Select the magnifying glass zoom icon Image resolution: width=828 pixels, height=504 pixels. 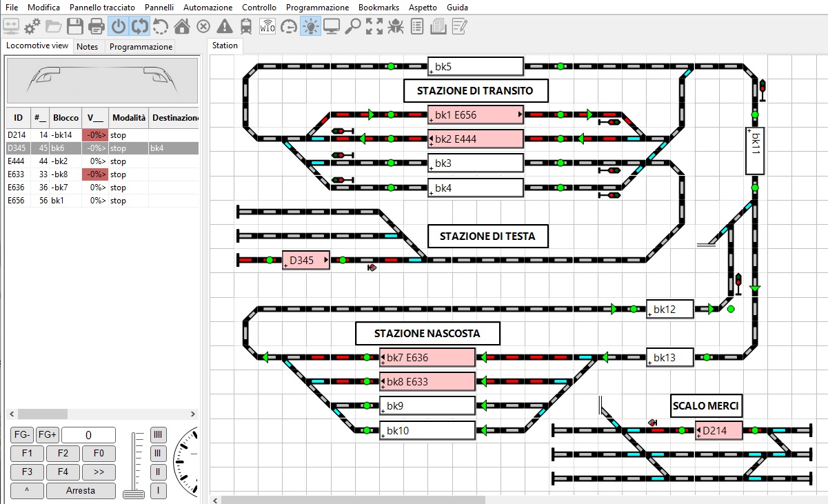pyautogui.click(x=353, y=27)
